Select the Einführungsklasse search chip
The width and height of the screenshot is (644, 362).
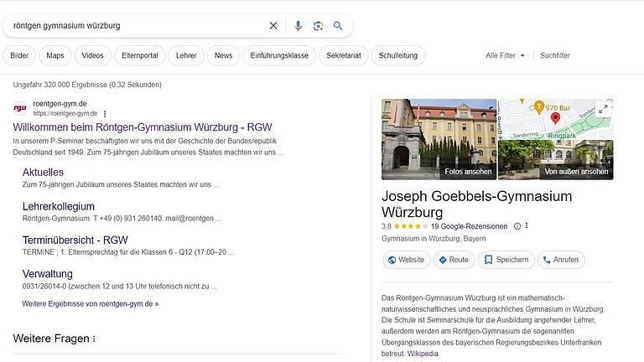[x=279, y=55]
